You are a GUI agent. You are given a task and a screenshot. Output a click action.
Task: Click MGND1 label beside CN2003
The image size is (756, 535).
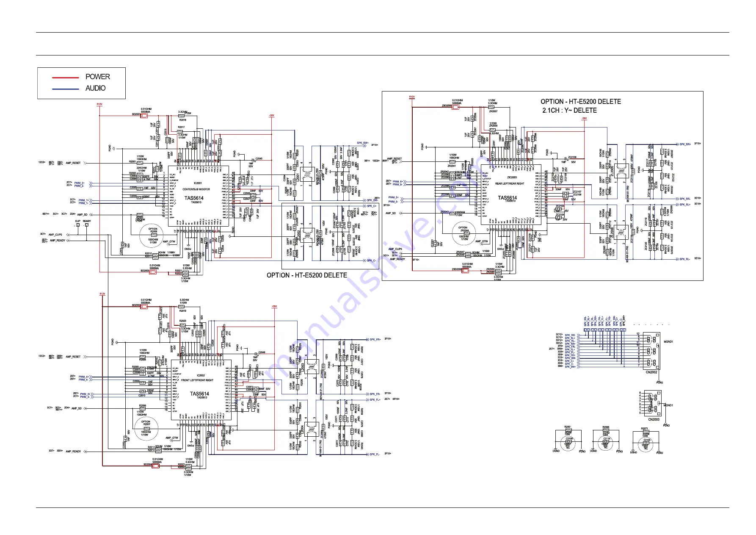(x=668, y=405)
